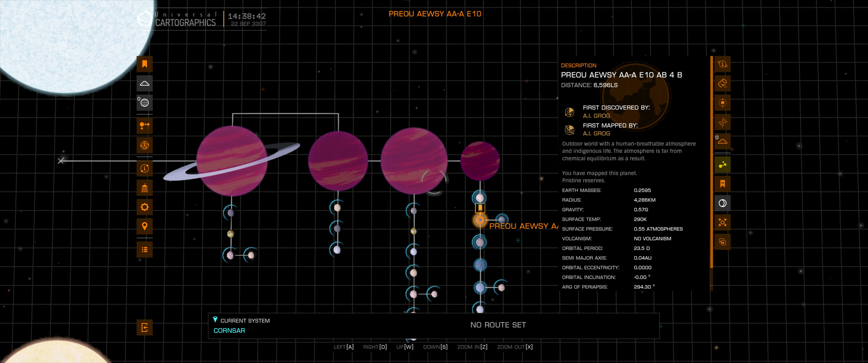Open body composition target tab
The image size is (868, 363).
(x=722, y=102)
